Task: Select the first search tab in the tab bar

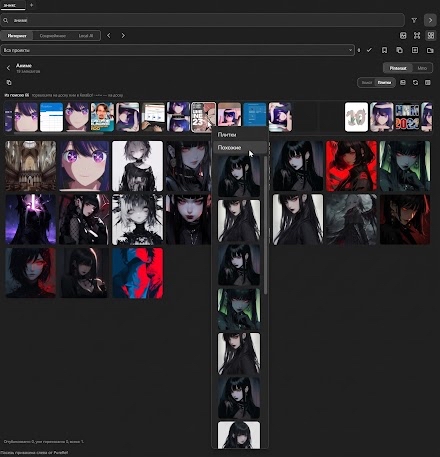Action: click(13, 5)
